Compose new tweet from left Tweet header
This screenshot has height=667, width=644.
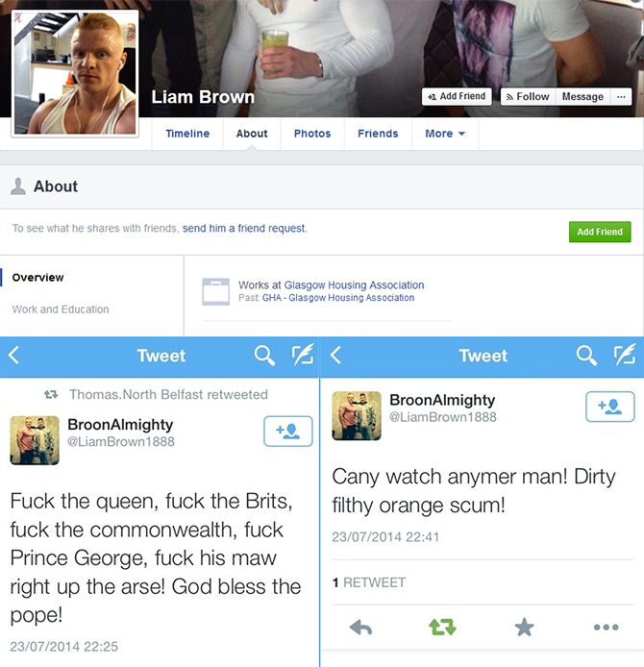[x=303, y=355]
